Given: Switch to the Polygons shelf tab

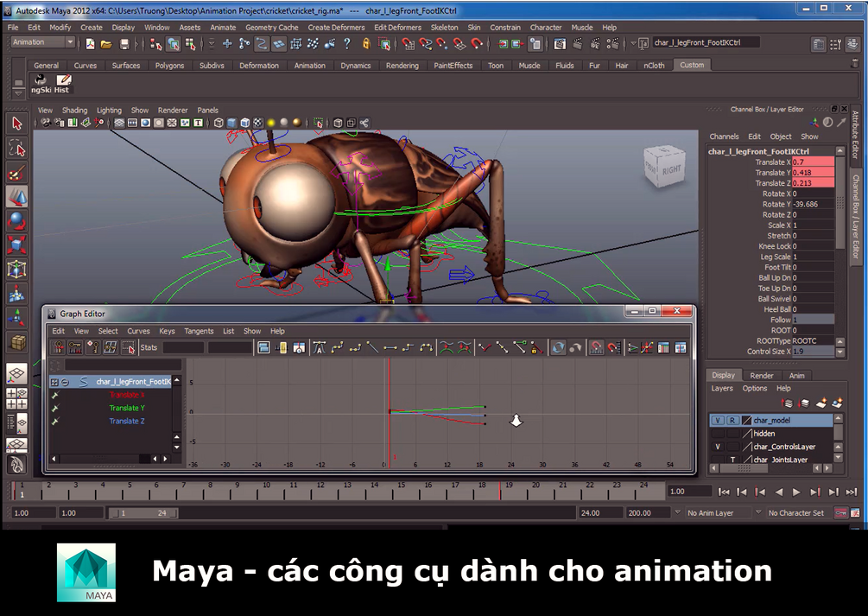Looking at the screenshot, I should point(169,66).
